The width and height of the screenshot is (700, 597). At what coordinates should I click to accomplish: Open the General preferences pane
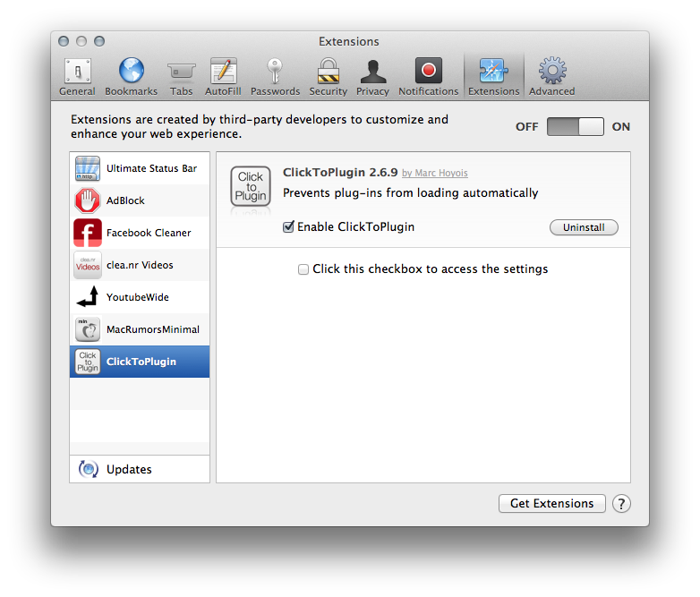(77, 77)
